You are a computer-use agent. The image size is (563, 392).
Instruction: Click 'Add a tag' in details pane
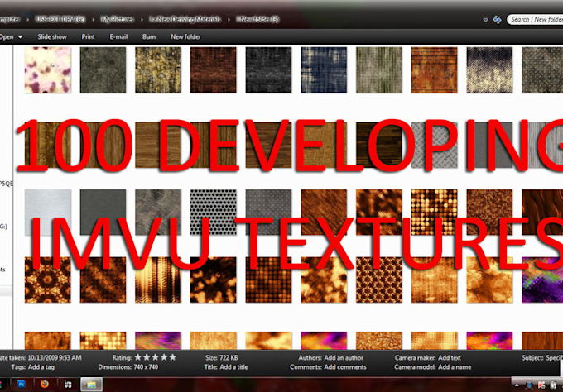click(42, 366)
